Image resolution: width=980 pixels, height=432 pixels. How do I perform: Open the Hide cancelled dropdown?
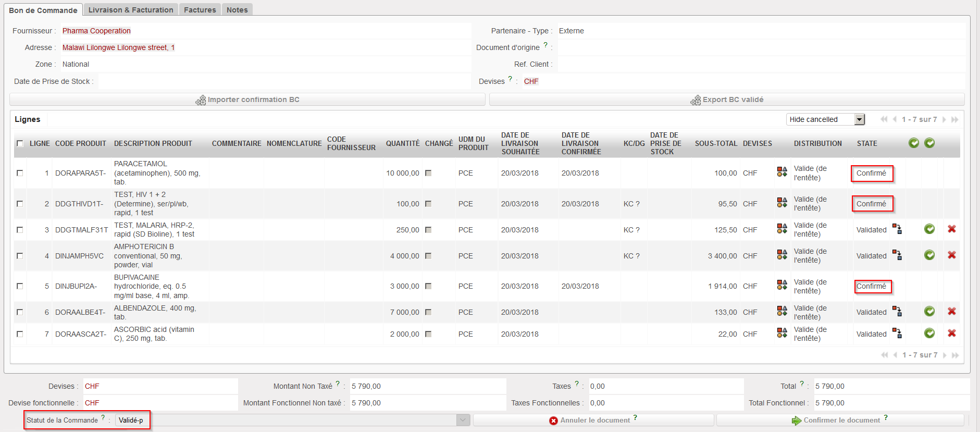[x=859, y=120]
